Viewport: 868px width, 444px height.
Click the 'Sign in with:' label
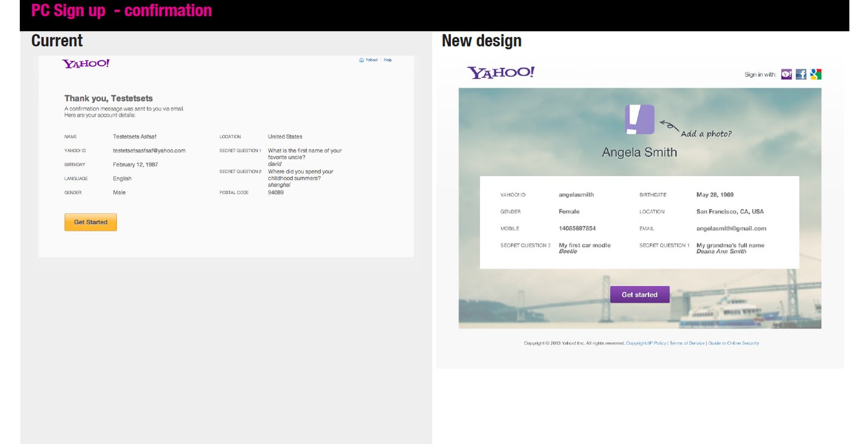(761, 75)
